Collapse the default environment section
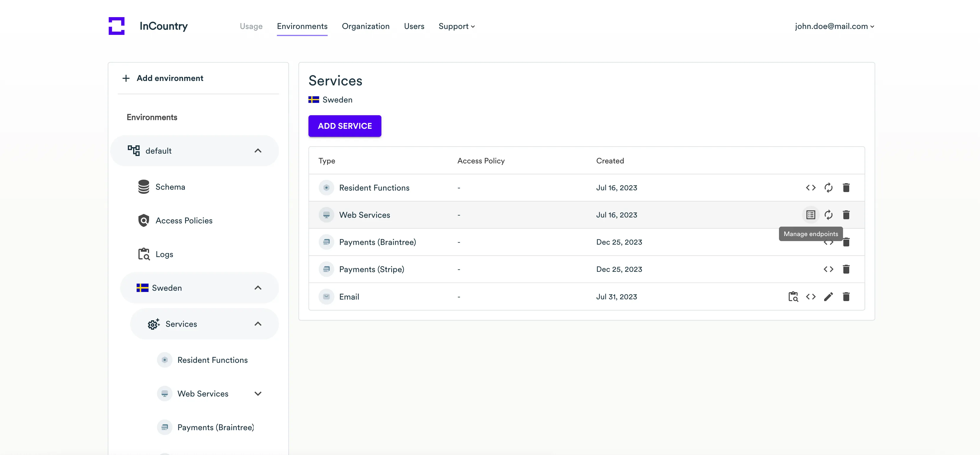Viewport: 980px width, 455px height. 258,151
